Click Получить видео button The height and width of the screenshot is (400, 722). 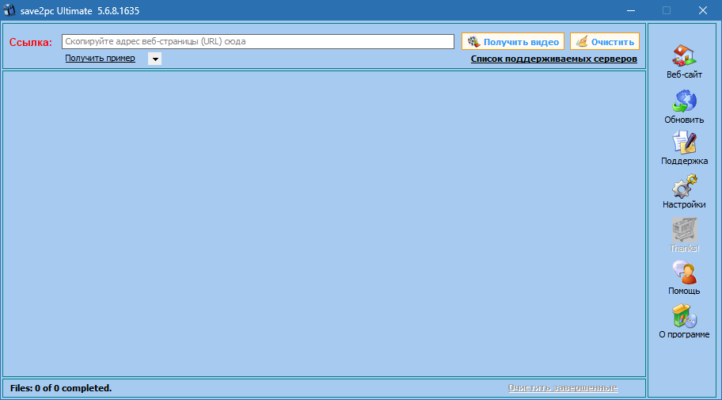(x=513, y=41)
